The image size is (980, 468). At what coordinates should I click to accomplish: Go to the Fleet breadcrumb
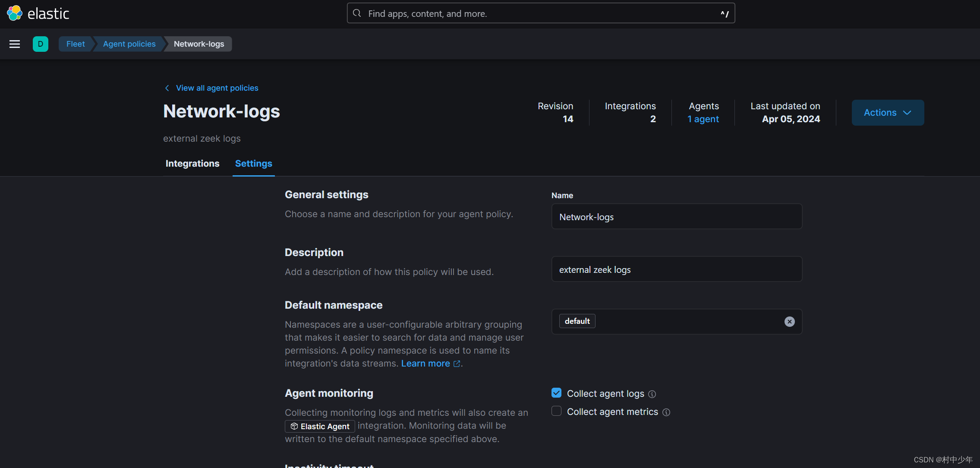point(76,44)
